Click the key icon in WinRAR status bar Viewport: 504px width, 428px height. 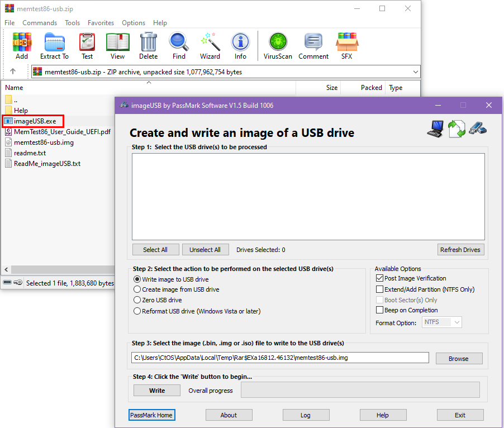point(18,282)
